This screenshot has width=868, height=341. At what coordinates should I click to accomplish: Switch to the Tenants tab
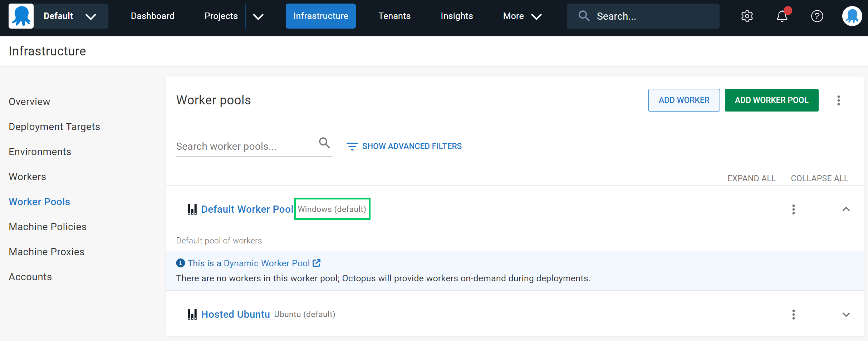click(x=394, y=16)
